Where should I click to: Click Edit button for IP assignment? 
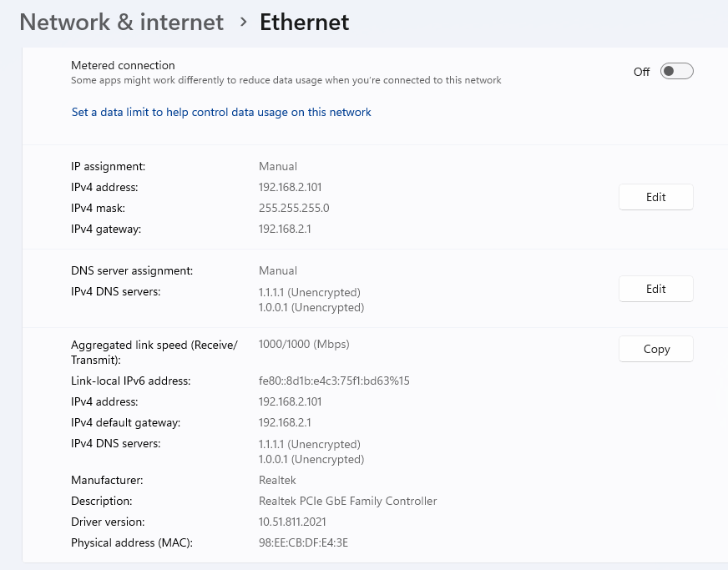[655, 197]
